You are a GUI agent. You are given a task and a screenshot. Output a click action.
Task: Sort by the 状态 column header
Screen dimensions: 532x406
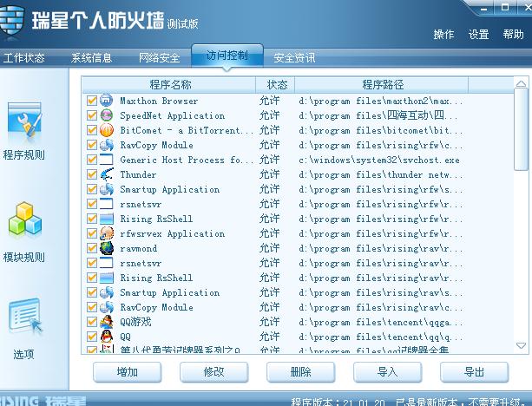(275, 85)
